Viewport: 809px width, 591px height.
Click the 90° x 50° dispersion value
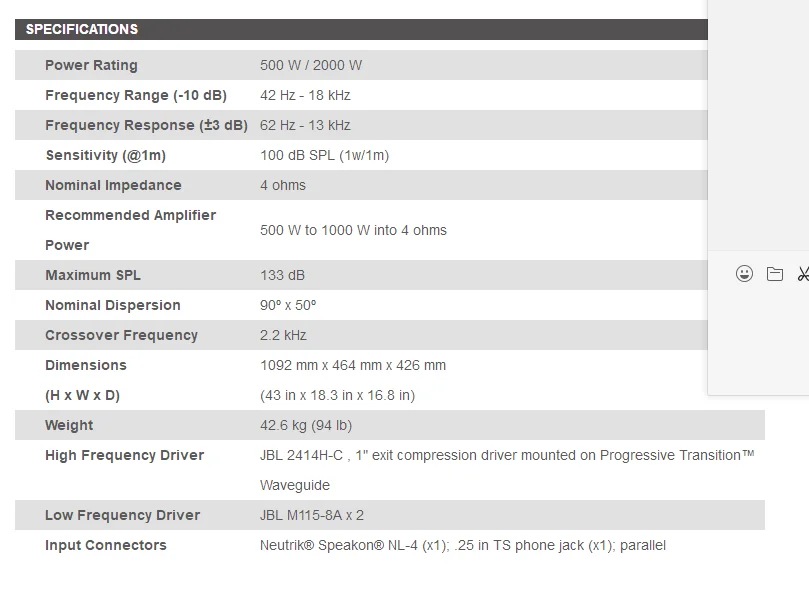pos(288,305)
